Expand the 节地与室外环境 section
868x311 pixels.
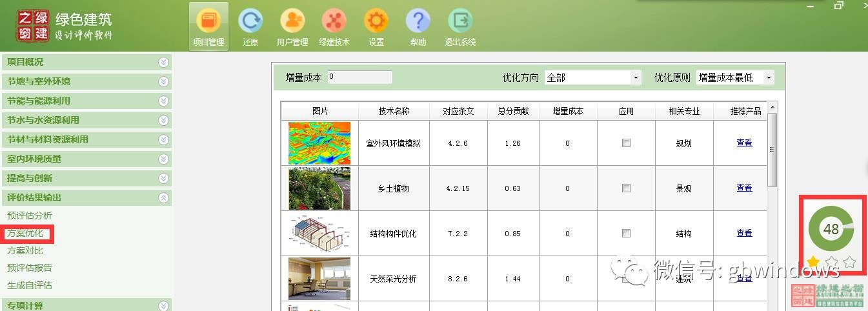[x=86, y=81]
